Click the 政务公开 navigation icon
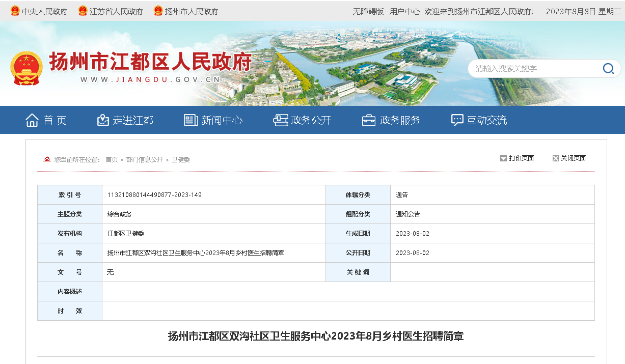The height and width of the screenshot is (364, 625). tap(280, 120)
